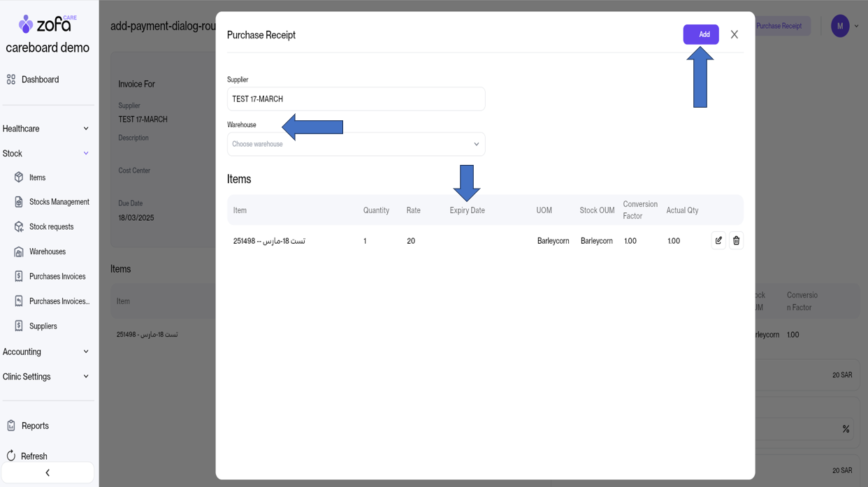Click the Refresh icon in sidebar
This screenshot has height=487, width=868.
pos(11,456)
